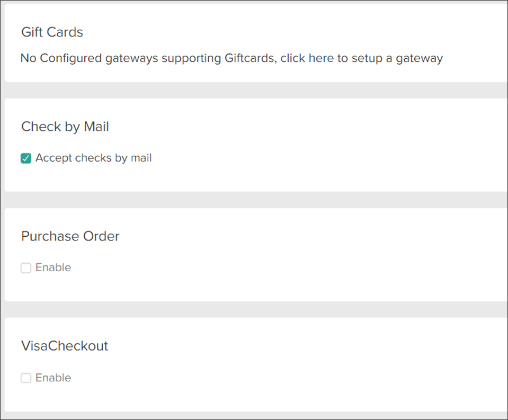Screen dimensions: 508x420
Task: Click the Accept checks by mail label
Action: click(x=93, y=157)
